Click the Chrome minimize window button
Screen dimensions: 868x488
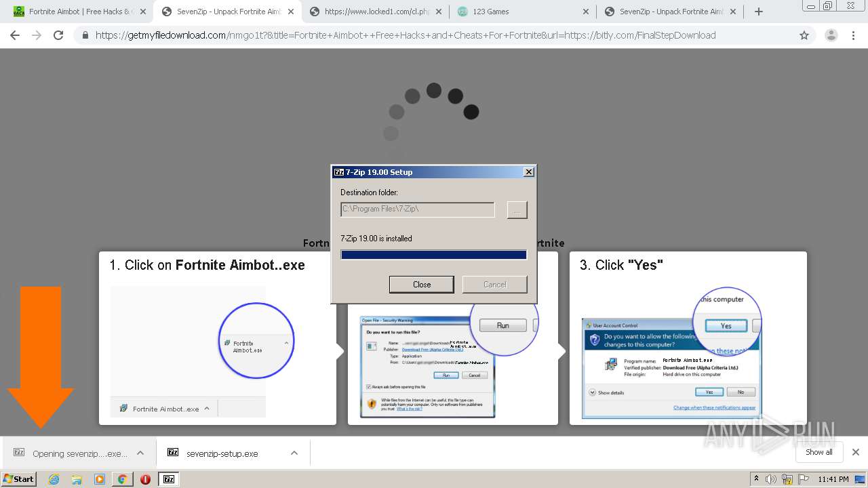coord(810,6)
